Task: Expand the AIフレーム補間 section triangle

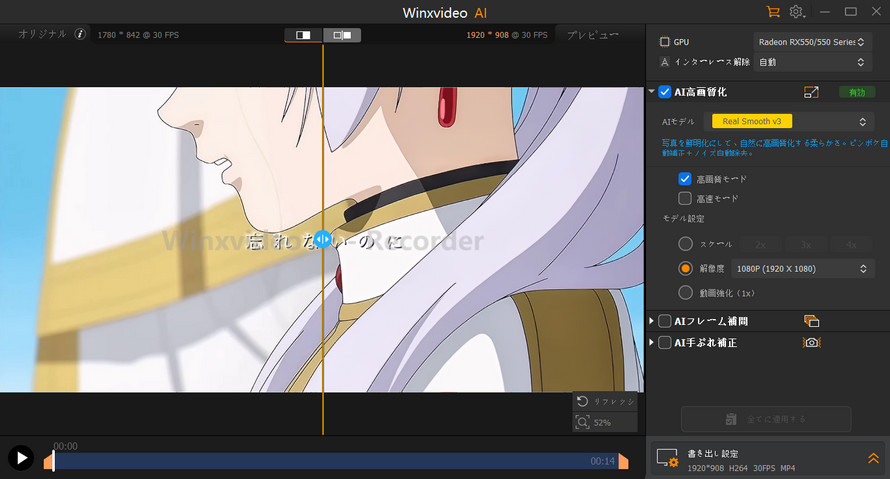Action: coord(651,321)
